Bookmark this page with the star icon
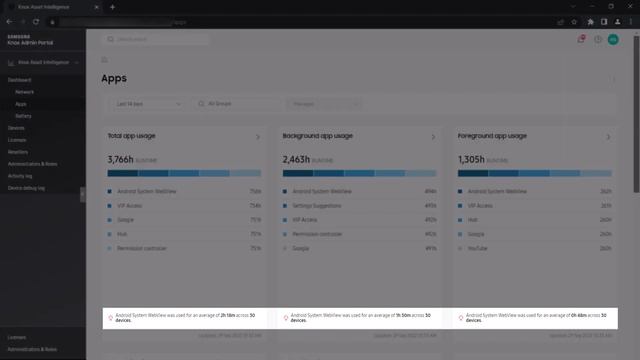 [574, 22]
